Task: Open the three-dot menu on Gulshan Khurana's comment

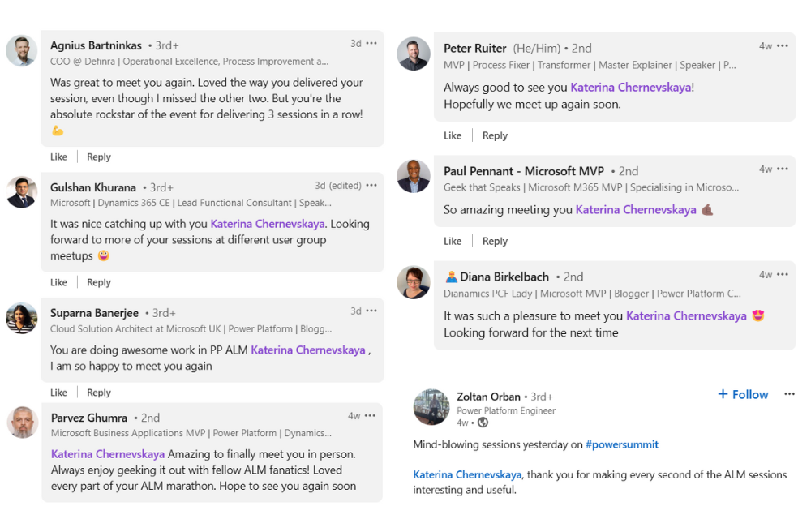Action: pos(371,186)
